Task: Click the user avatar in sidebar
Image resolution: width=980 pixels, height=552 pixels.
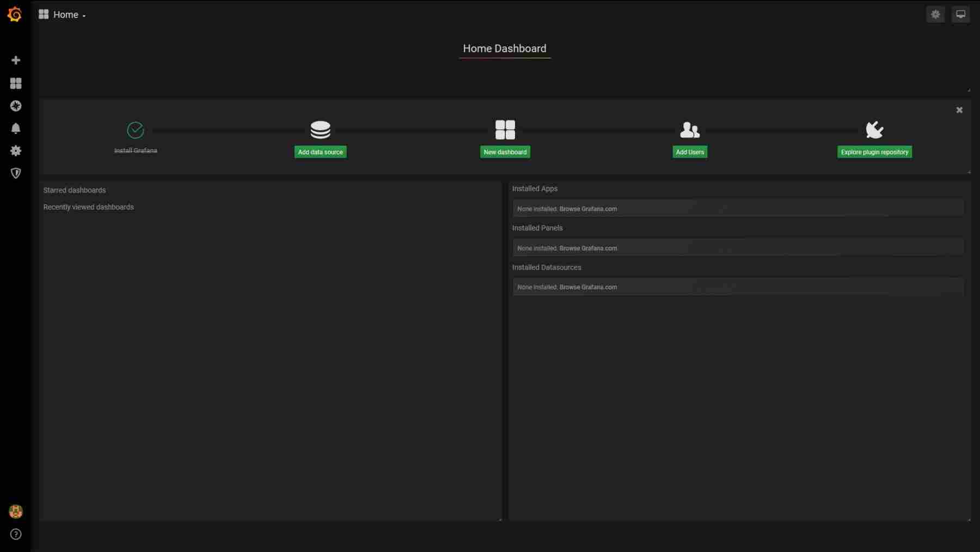Action: [16, 511]
